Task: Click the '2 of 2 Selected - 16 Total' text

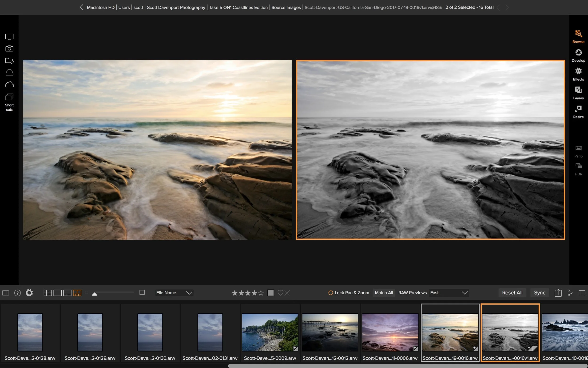Action: [469, 7]
